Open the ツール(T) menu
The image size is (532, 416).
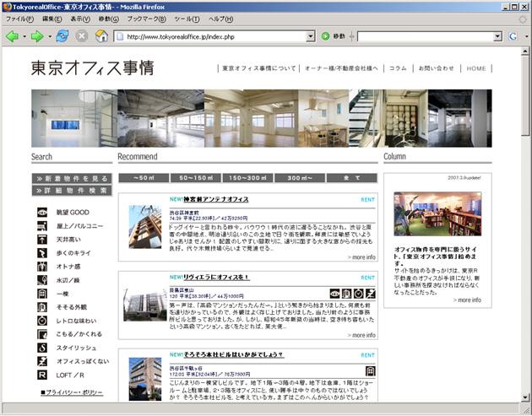point(186,19)
